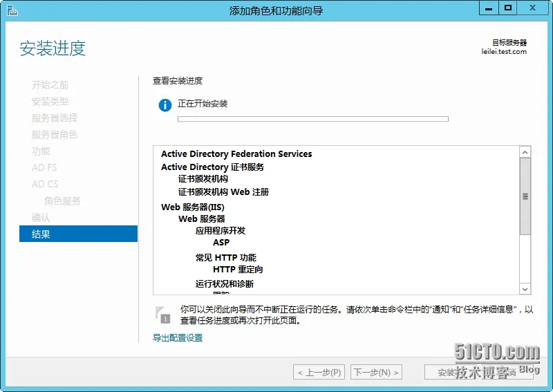
Task: Click the 正在开始安装 status text
Action: 203,104
